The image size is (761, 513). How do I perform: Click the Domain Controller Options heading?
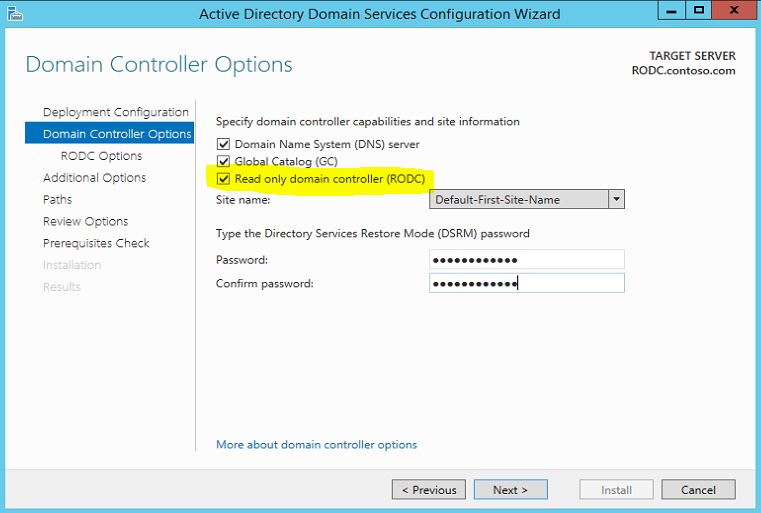pos(159,65)
